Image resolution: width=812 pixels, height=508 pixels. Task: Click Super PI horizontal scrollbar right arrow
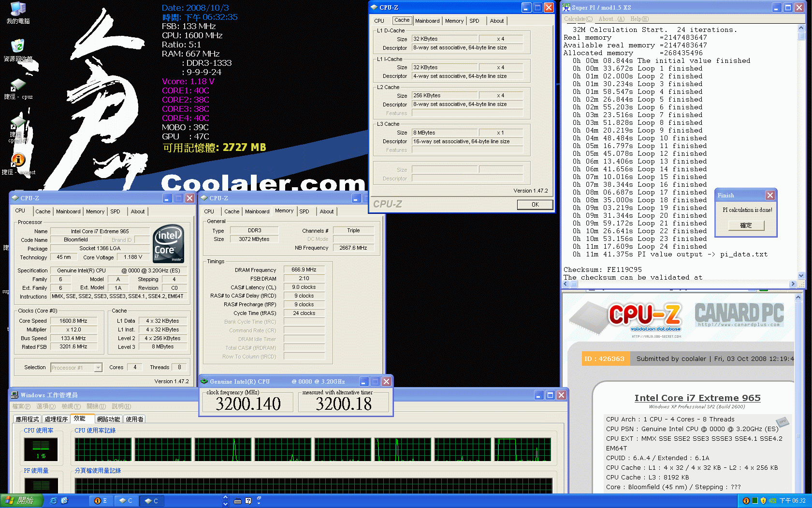(793, 284)
